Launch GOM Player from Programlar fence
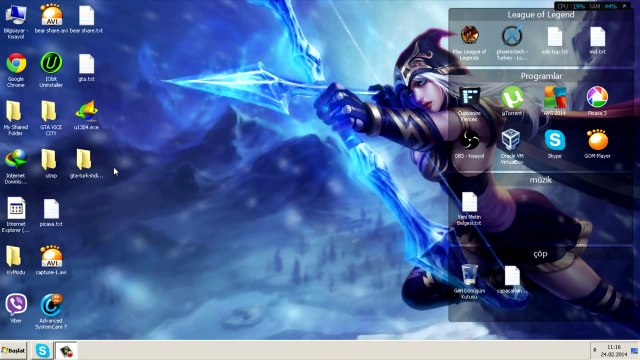The image size is (640, 360). pyautogui.click(x=597, y=144)
